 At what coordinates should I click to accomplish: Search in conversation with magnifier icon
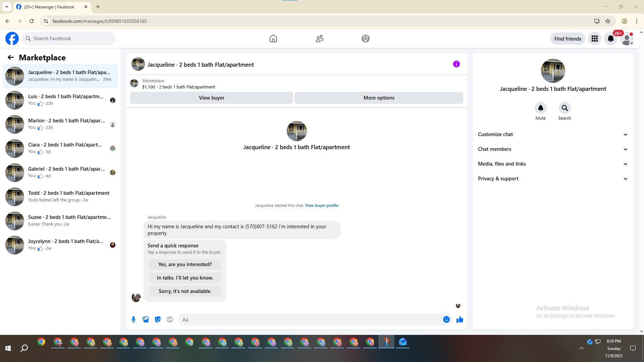click(x=565, y=108)
